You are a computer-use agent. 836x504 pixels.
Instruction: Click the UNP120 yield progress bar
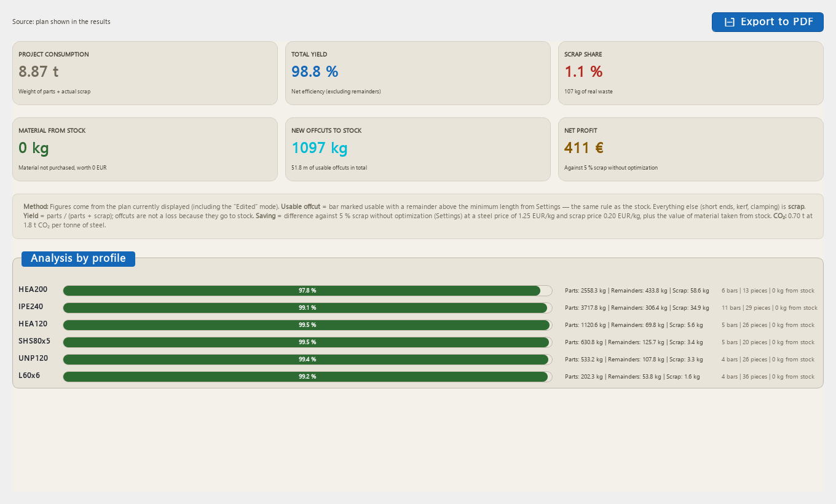[x=307, y=360]
